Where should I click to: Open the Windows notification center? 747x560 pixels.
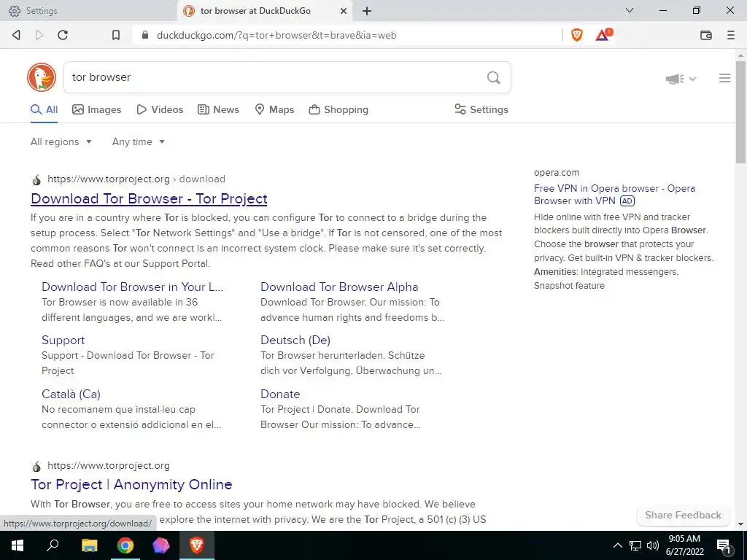pos(724,546)
